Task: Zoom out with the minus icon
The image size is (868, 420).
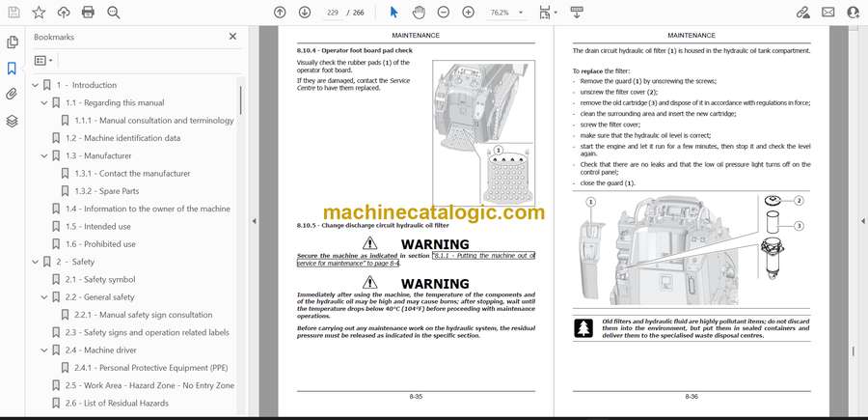Action: pos(444,13)
